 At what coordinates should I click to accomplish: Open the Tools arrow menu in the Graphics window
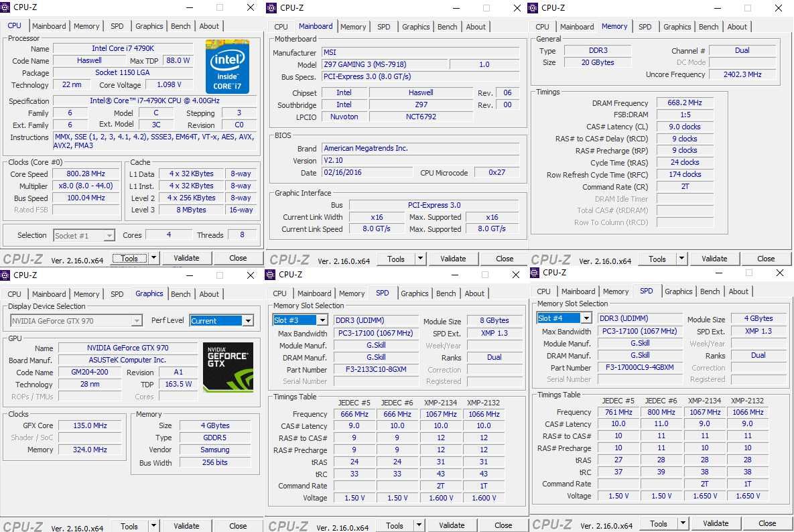pos(153,526)
